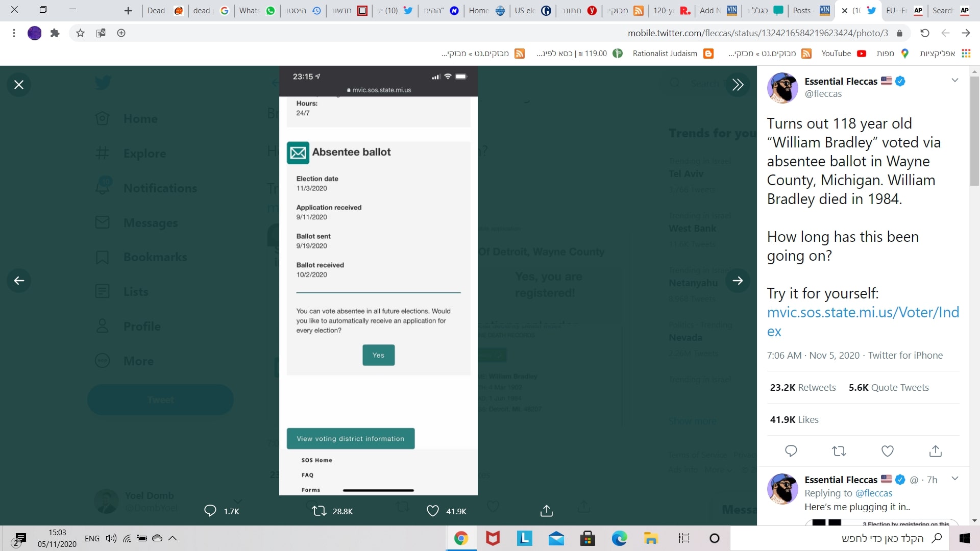Select View voting district information
The image size is (980, 551).
350,438
